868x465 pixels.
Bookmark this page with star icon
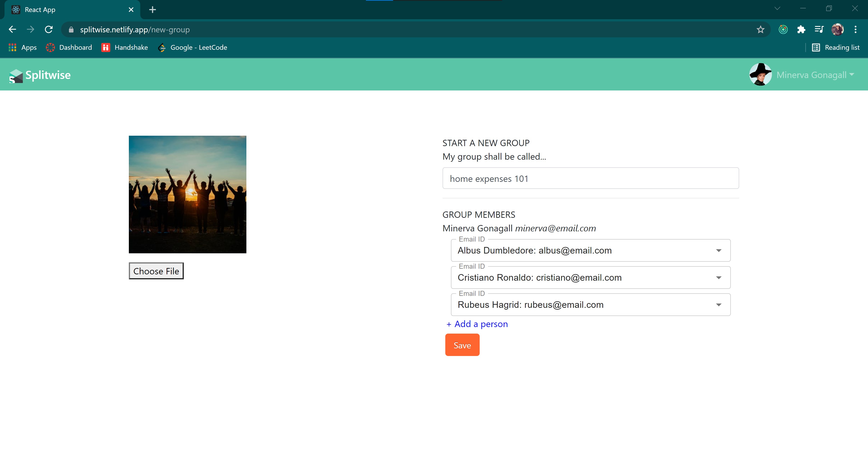760,30
